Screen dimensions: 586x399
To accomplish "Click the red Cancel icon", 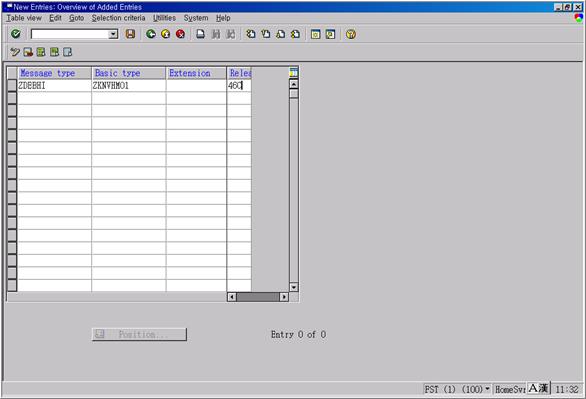I will (180, 34).
